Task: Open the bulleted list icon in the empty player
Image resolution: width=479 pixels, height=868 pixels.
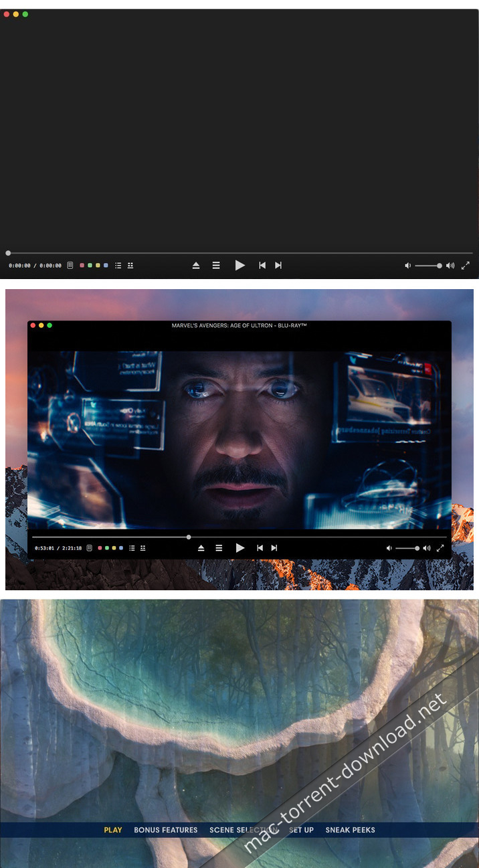Action: (x=118, y=266)
